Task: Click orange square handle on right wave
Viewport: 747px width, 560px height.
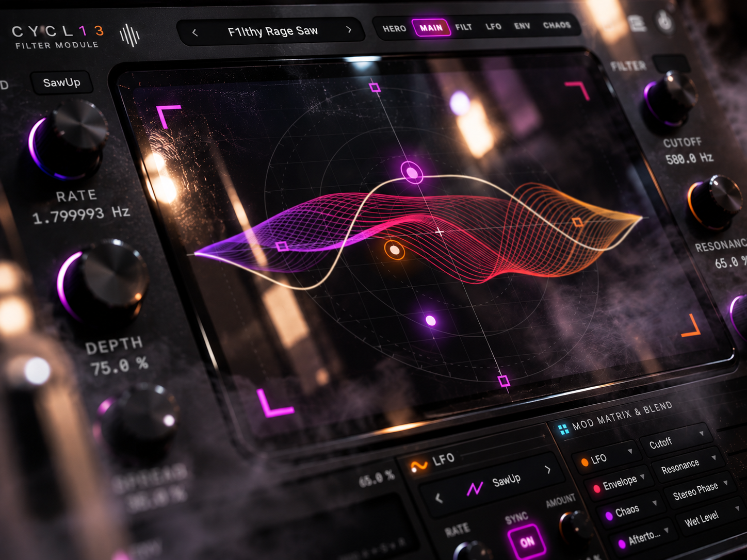Action: [578, 222]
